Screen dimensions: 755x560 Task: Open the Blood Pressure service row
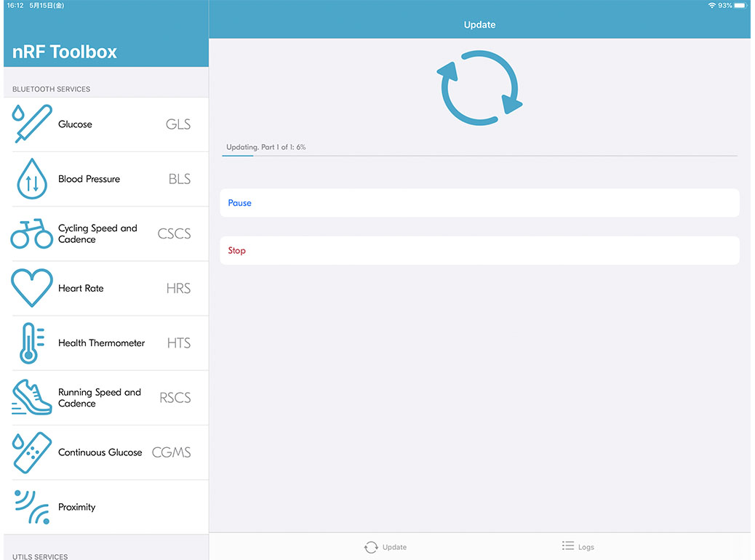106,179
